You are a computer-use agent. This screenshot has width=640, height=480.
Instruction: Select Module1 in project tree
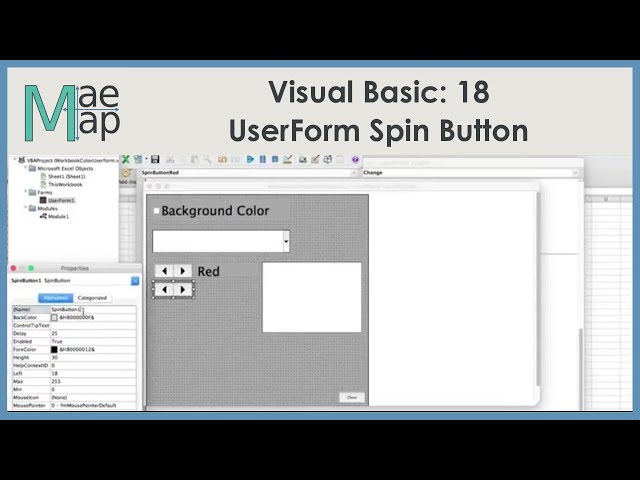tap(58, 216)
